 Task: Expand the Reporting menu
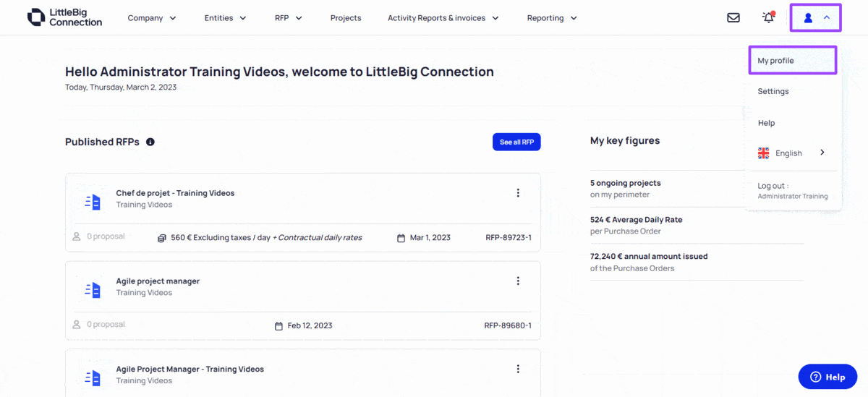(x=552, y=18)
